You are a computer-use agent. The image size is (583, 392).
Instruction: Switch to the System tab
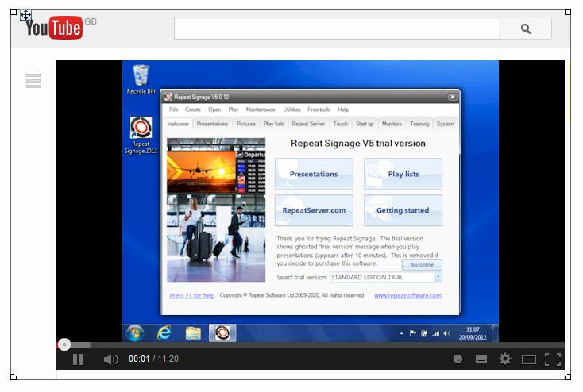[x=446, y=124]
